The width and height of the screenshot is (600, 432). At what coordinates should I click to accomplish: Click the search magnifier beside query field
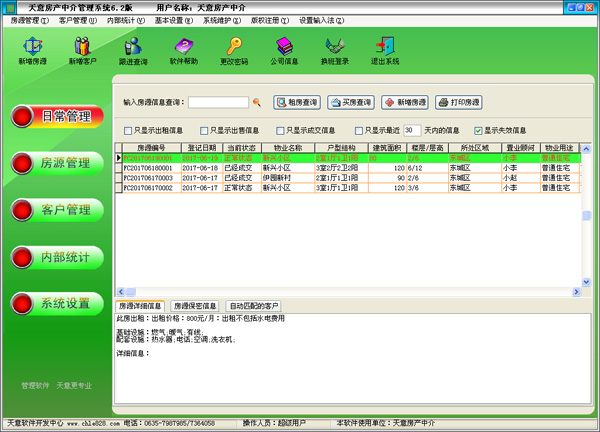click(256, 102)
